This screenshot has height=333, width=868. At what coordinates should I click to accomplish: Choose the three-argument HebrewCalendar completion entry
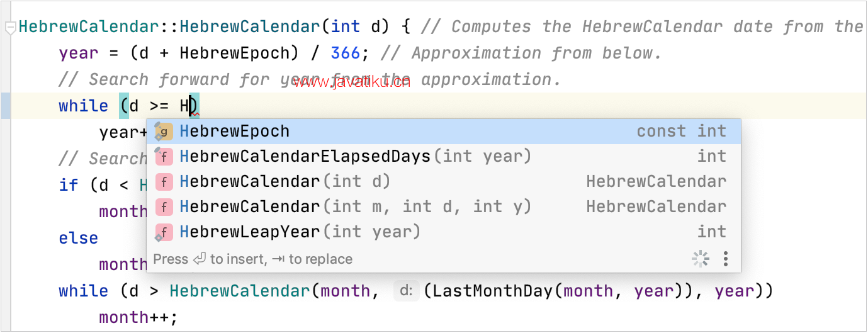tap(355, 207)
